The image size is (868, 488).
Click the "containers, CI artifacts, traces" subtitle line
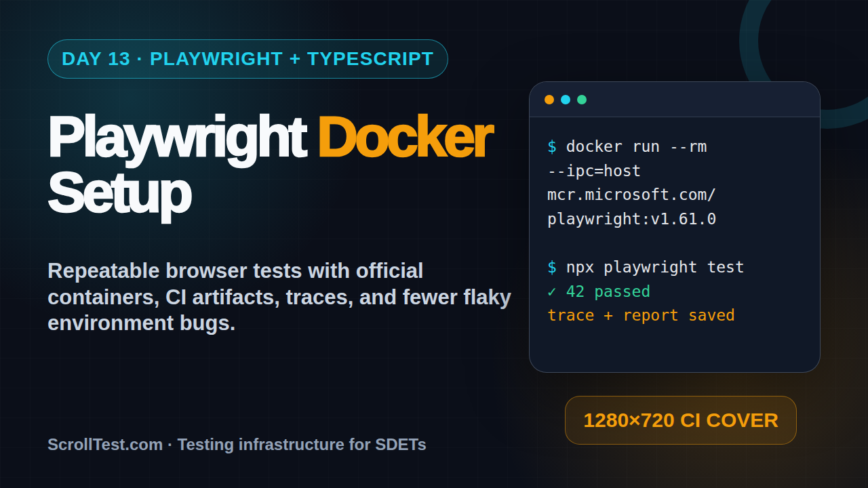point(279,298)
